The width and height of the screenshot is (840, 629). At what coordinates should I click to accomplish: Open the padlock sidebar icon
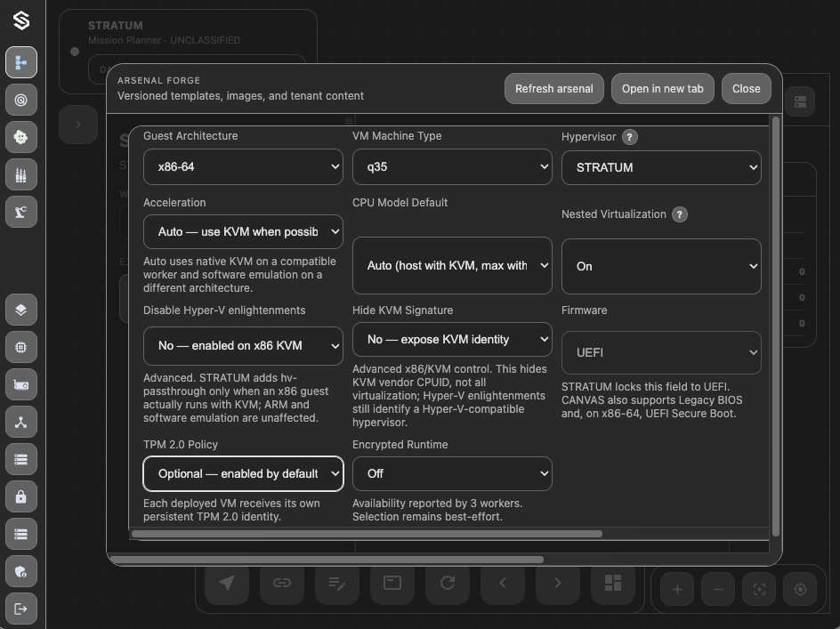pyautogui.click(x=21, y=496)
